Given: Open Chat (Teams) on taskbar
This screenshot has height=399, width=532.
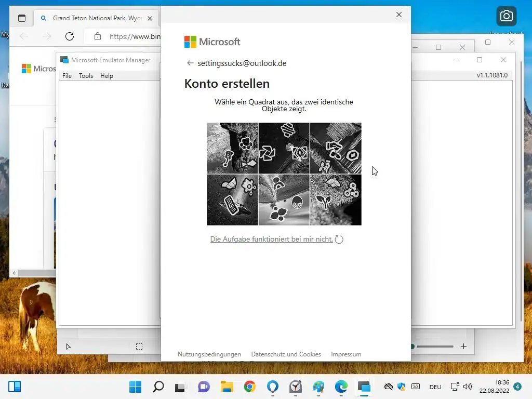Looking at the screenshot, I should pyautogui.click(x=204, y=387).
